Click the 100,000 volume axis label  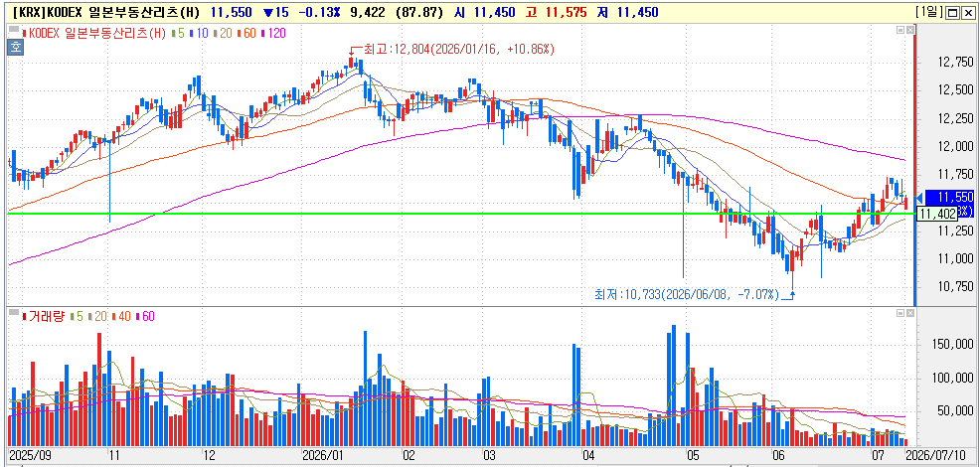(952, 377)
